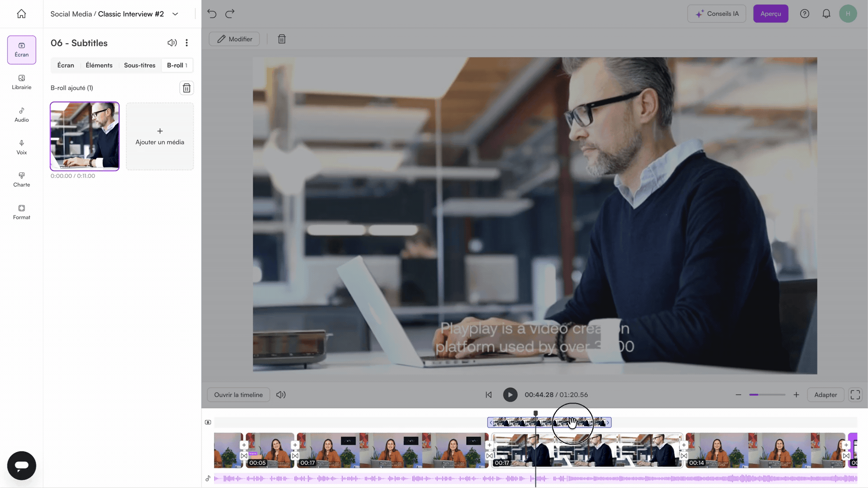Mute the preview volume beside Ouvrir la timeline
The height and width of the screenshot is (488, 868).
(281, 394)
